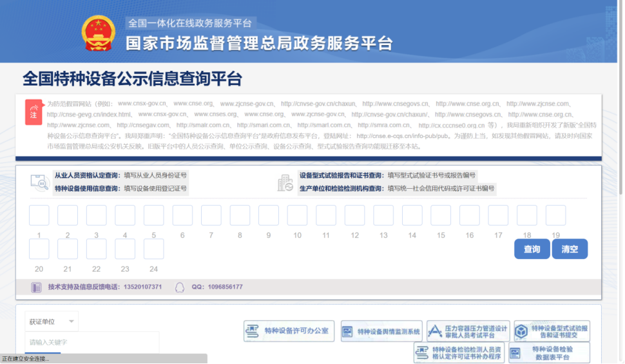Viewport: 625px width, 364px height.
Task: Click character input box number 2
Action: coord(68,215)
